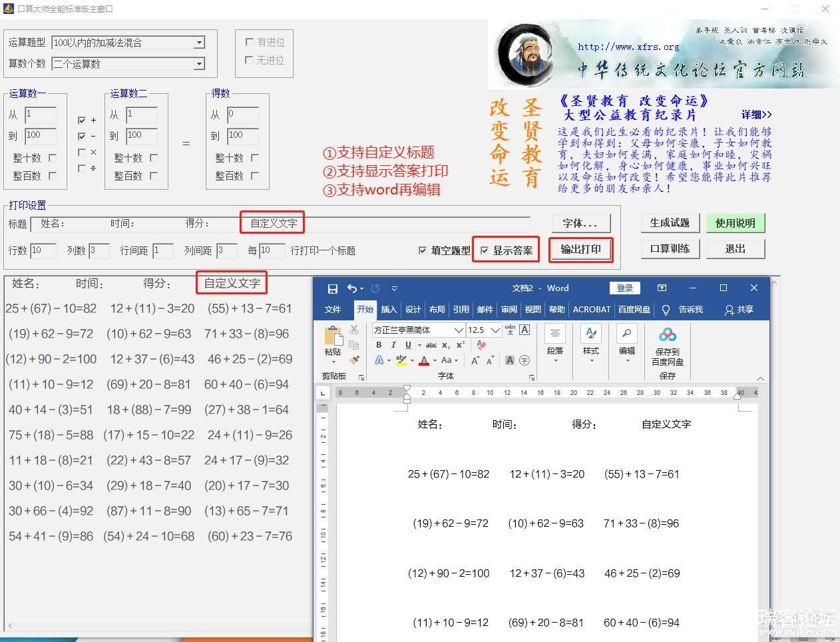The image size is (840, 642).
Task: Switch to the 插入 ribbon tab
Action: 389,310
